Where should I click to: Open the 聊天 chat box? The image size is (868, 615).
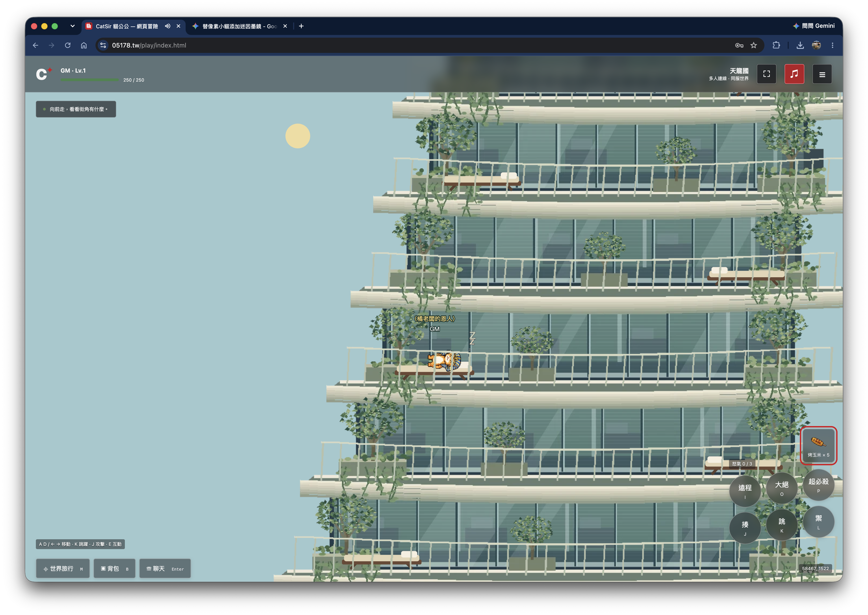tap(165, 568)
